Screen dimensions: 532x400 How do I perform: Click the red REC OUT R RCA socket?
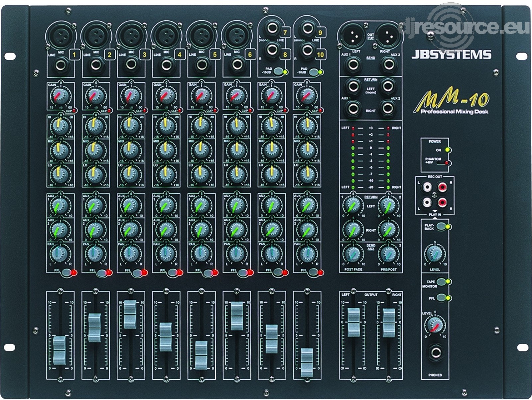pyautogui.click(x=442, y=187)
